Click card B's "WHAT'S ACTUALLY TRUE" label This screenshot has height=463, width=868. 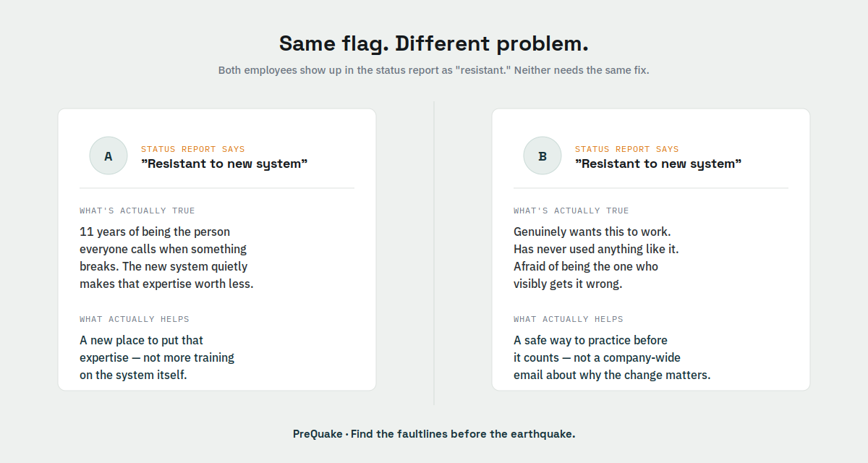click(x=571, y=211)
